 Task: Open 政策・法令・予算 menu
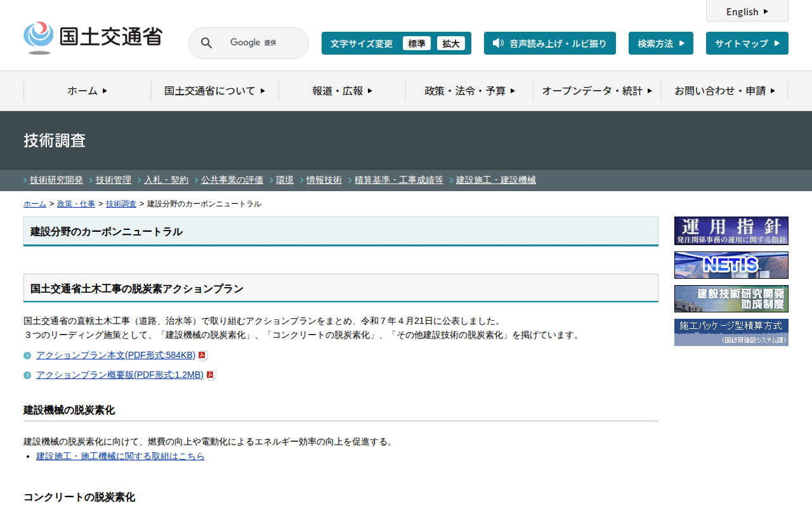tap(469, 91)
